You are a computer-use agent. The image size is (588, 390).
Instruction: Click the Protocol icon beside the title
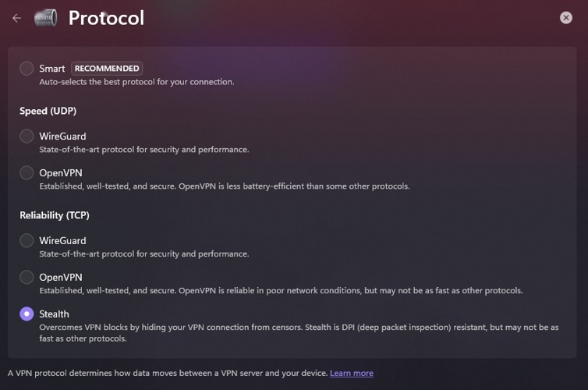[x=46, y=18]
